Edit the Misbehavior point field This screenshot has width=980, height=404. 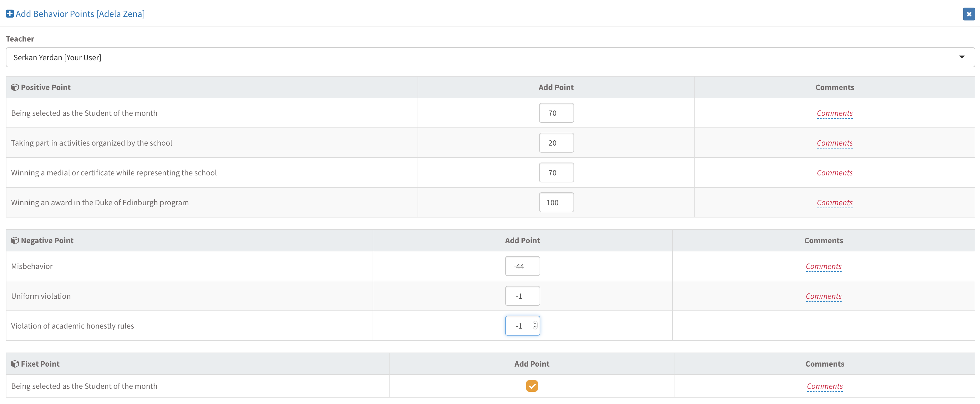tap(522, 266)
